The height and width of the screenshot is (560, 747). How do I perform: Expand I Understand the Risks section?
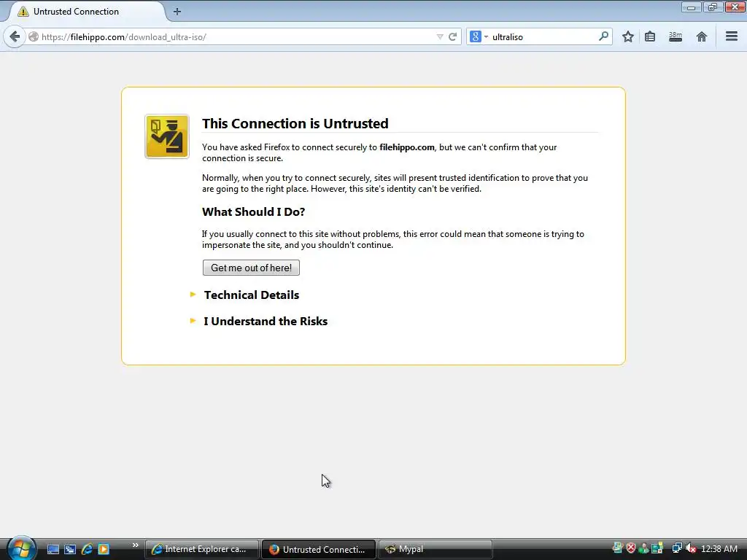click(x=266, y=321)
